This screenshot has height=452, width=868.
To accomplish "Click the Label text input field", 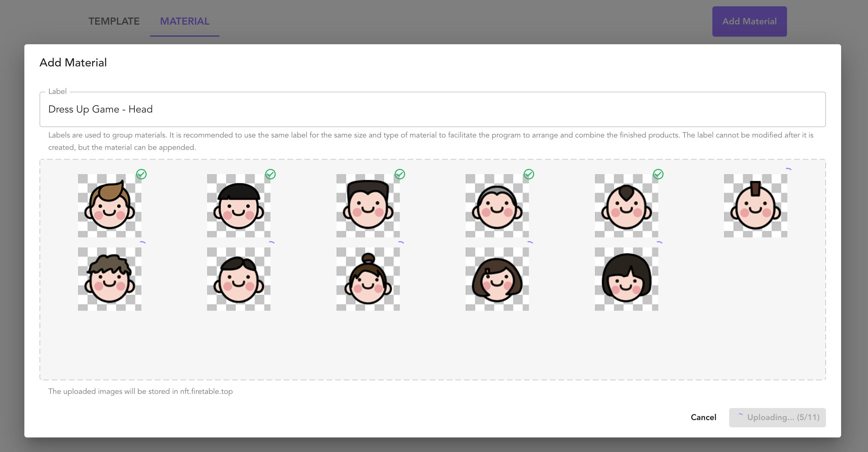I will 432,109.
